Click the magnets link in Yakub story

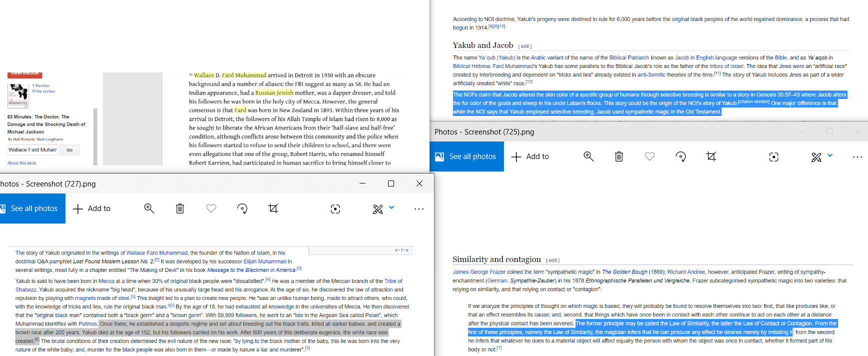pyautogui.click(x=85, y=298)
